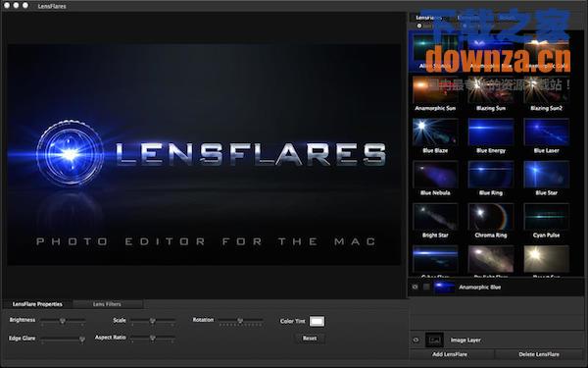
Task: Click the Scale slider handle
Action: pyautogui.click(x=152, y=321)
